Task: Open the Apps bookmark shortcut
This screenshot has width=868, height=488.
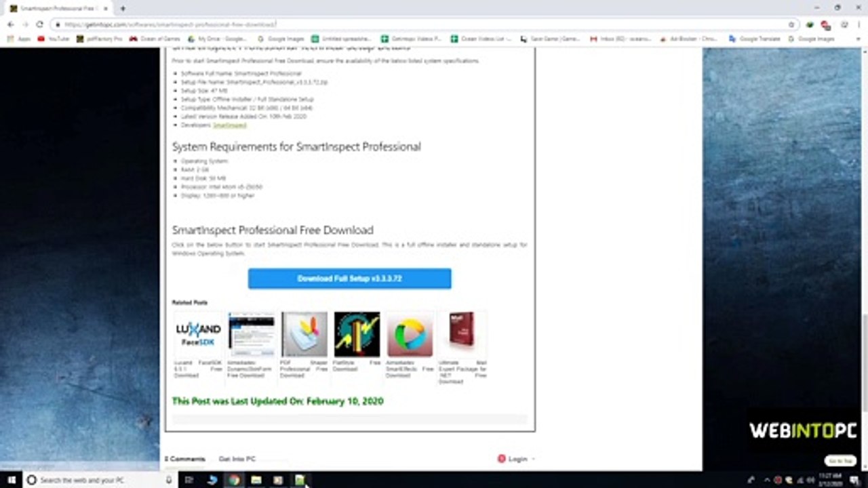Action: (19, 39)
